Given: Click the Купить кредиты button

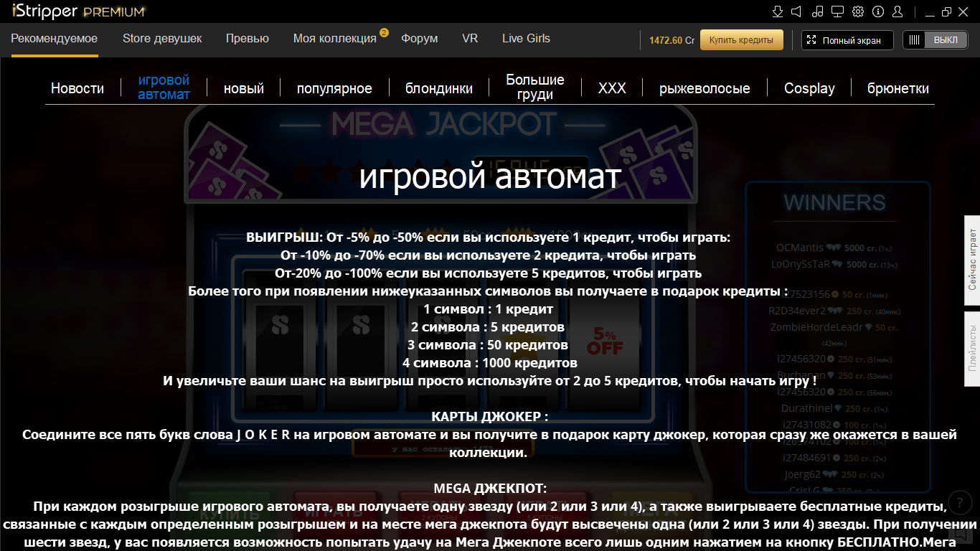Looking at the screenshot, I should coord(741,40).
